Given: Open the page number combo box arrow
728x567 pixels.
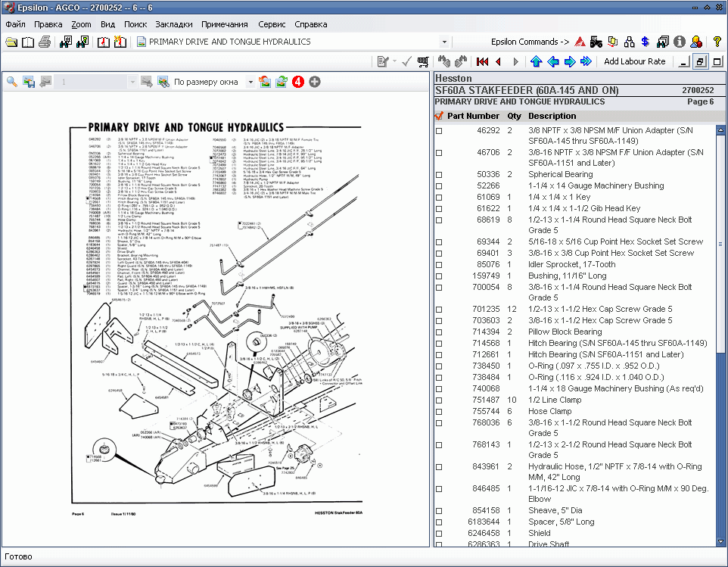Looking at the screenshot, I should [x=133, y=81].
